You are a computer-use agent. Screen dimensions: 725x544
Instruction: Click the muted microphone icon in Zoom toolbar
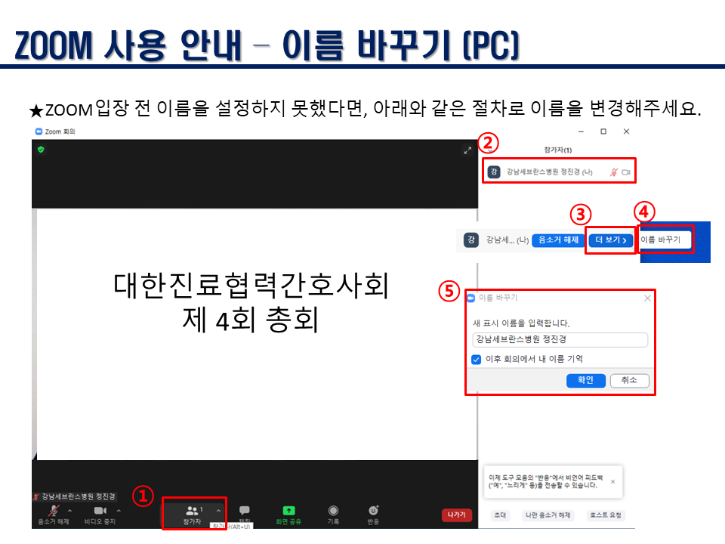pos(54,510)
